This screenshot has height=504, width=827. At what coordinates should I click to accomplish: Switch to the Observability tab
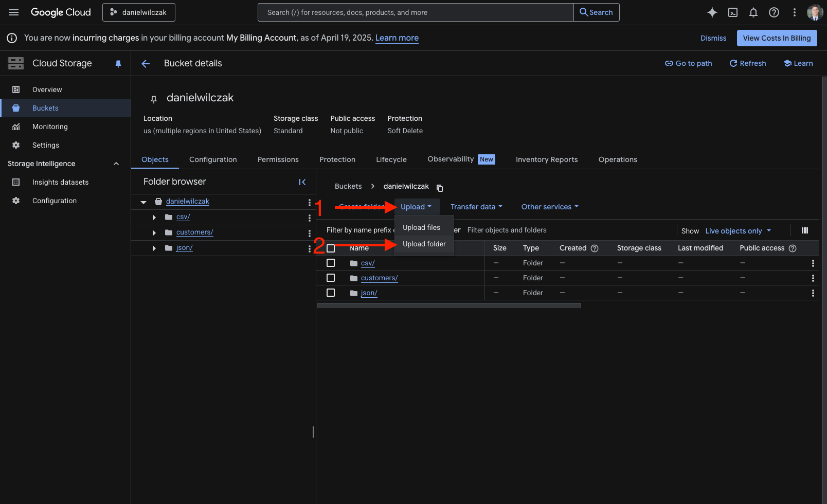461,159
